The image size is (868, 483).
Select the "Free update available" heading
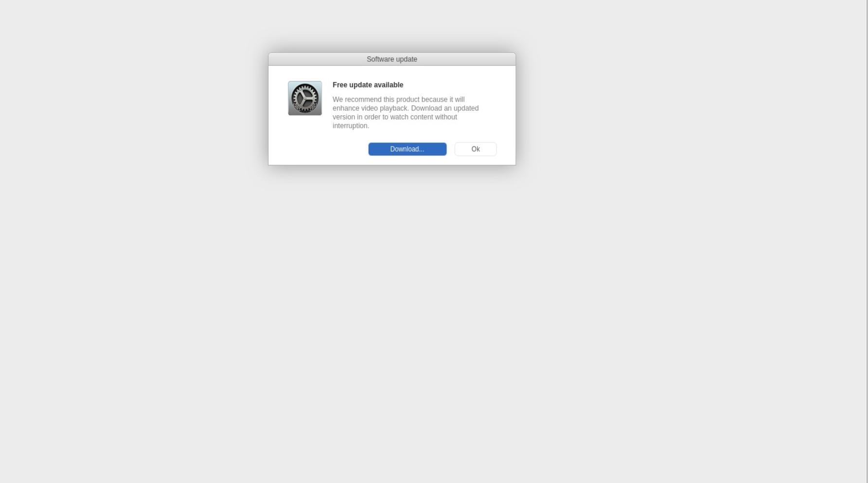pyautogui.click(x=368, y=85)
